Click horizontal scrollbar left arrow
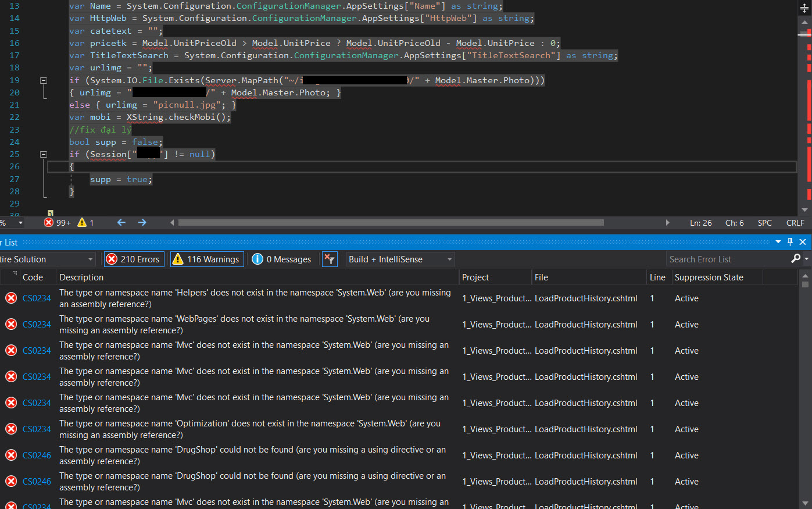Image resolution: width=812 pixels, height=509 pixels. click(x=172, y=223)
